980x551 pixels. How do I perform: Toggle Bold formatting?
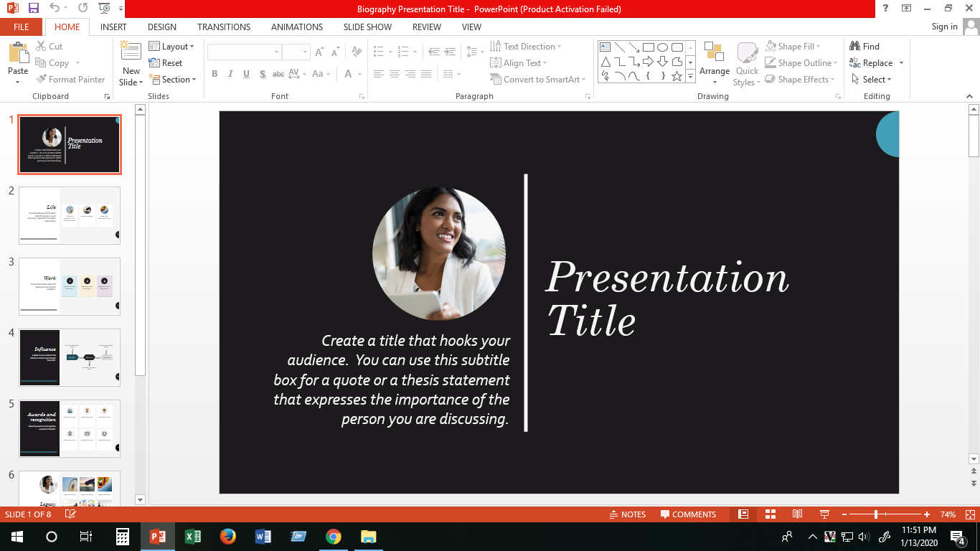(215, 74)
